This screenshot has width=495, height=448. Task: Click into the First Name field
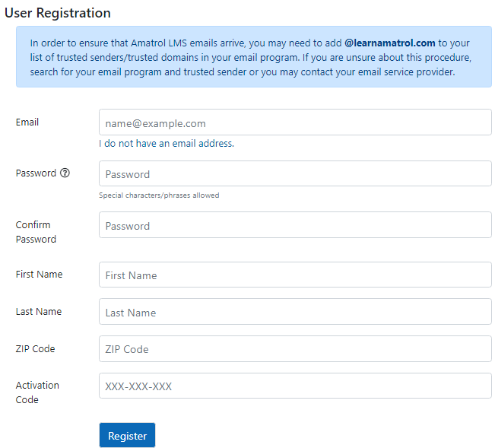(x=295, y=275)
